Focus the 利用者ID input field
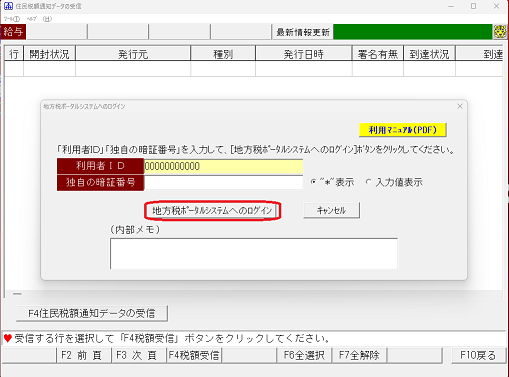This screenshot has width=509, height=377. click(223, 166)
